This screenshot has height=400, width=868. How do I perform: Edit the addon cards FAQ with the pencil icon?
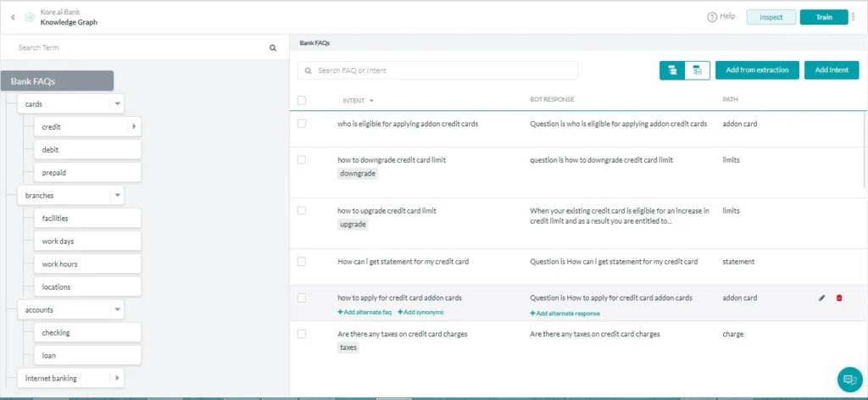(x=821, y=298)
